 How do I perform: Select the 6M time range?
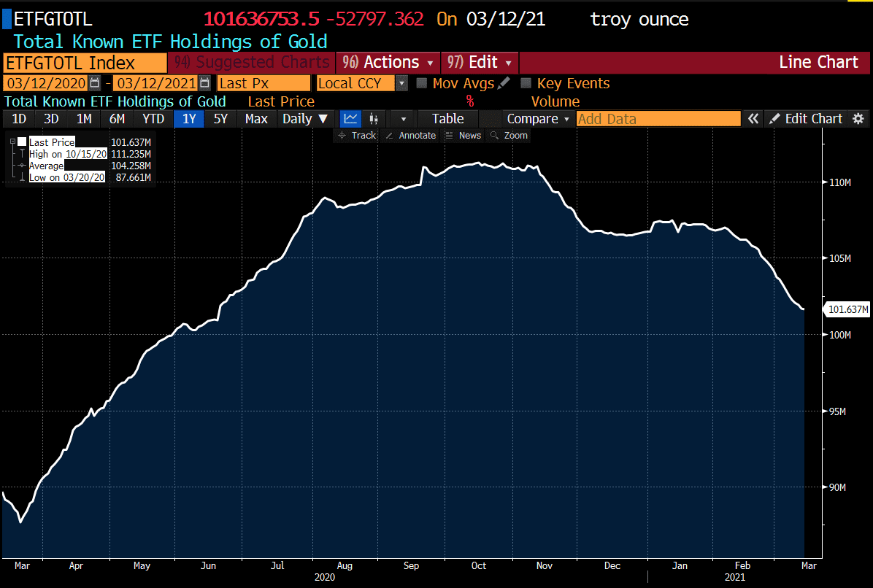(117, 118)
